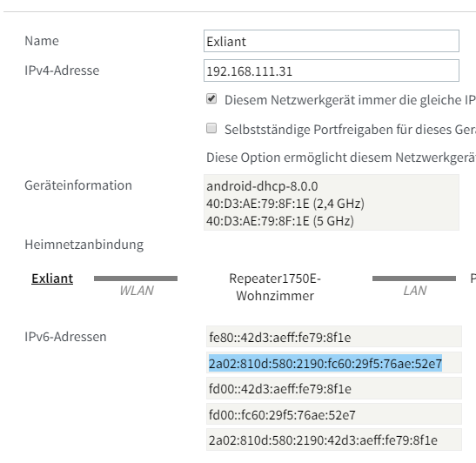
Task: Click the Geräteinformation label
Action: coord(78,185)
